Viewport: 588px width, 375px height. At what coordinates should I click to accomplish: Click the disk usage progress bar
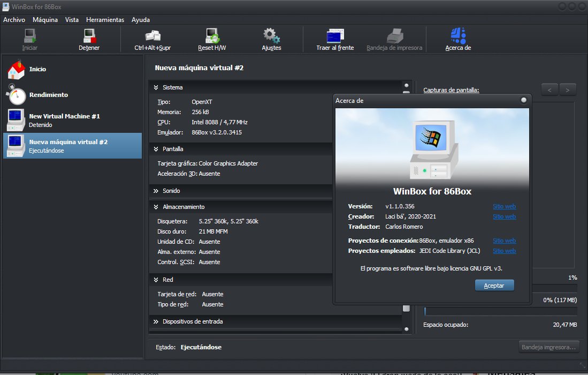(500, 311)
